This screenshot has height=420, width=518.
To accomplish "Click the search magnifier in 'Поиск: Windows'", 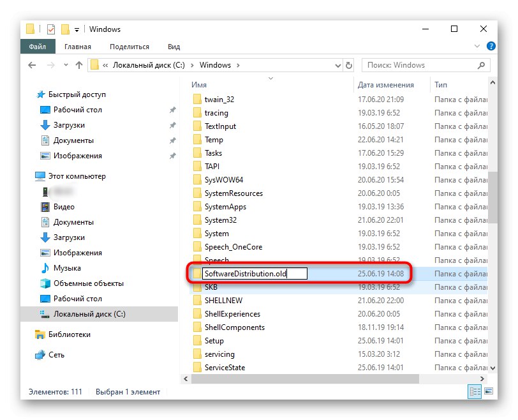I will (x=482, y=64).
